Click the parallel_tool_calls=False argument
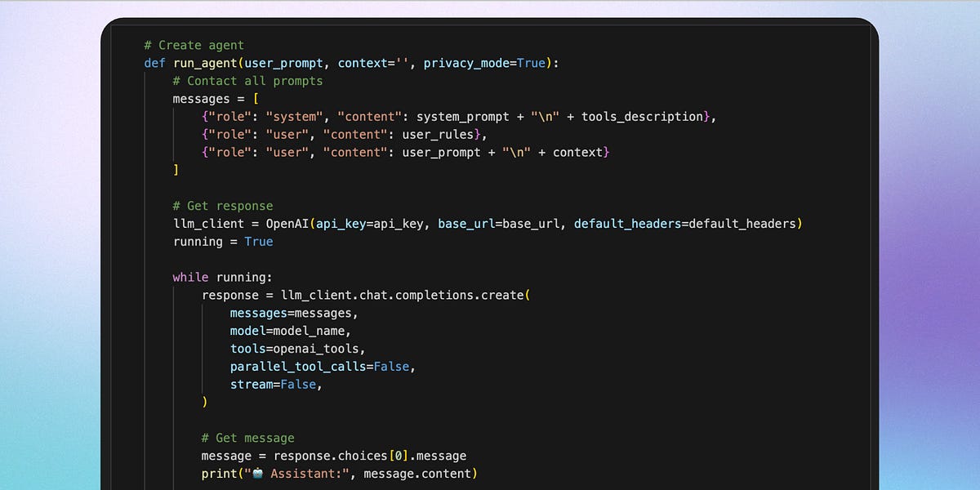Viewport: 980px width, 490px height. [318, 366]
